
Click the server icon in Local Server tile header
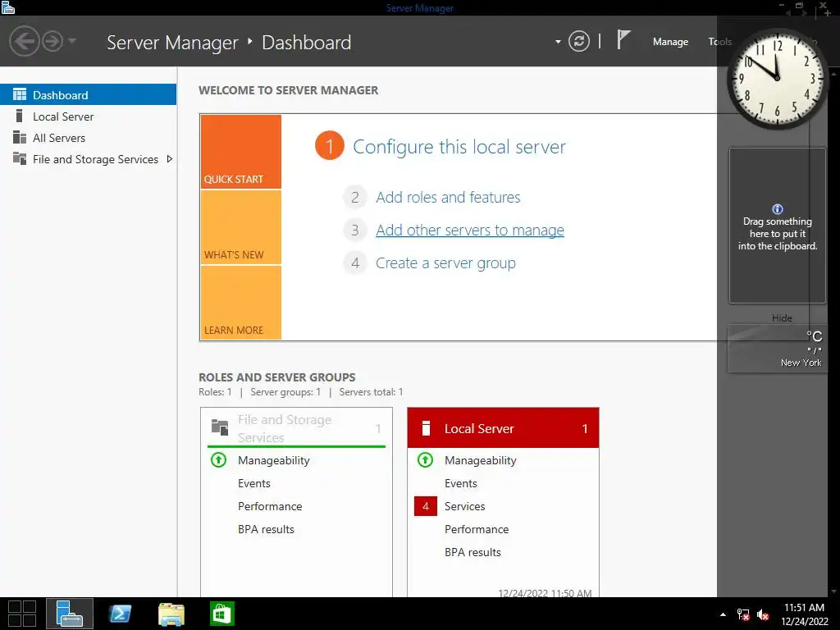(x=426, y=428)
